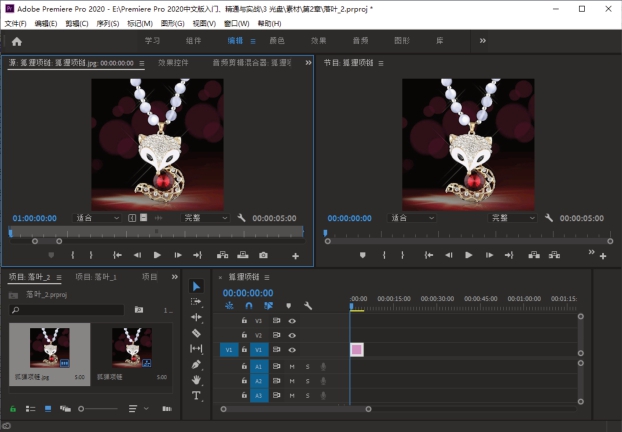This screenshot has height=432, width=622.
Task: Open the 窗口(W) menu
Action: pyautogui.click(x=237, y=23)
